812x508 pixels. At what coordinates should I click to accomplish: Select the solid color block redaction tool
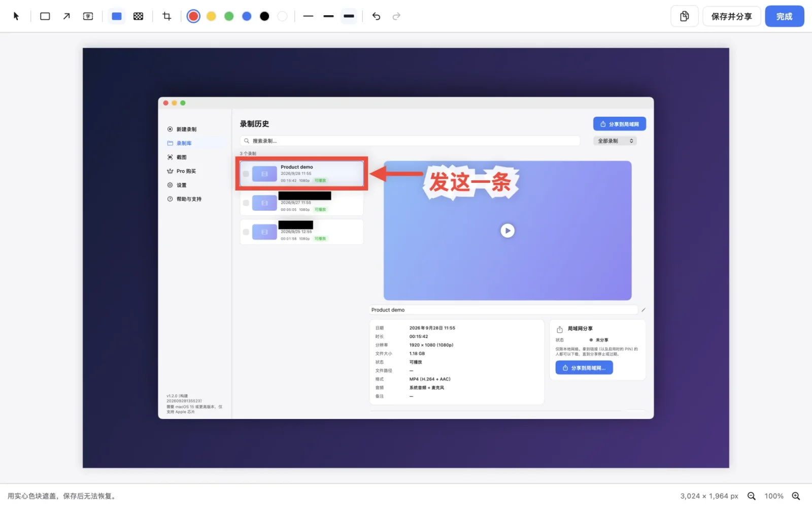click(x=117, y=16)
